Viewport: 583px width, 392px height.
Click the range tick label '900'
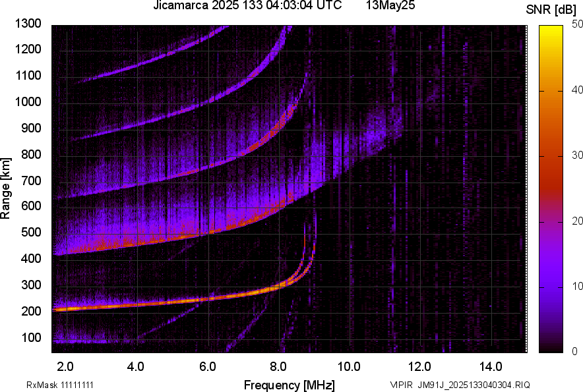coord(31,128)
